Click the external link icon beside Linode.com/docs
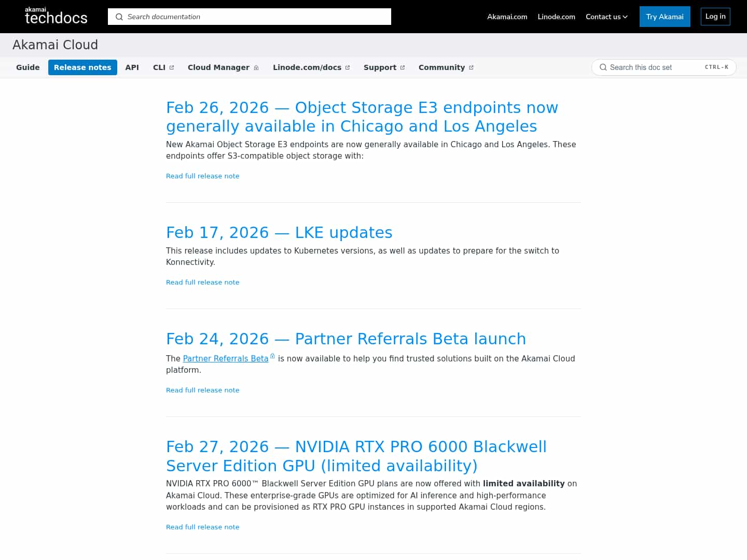747x560 pixels. point(347,66)
